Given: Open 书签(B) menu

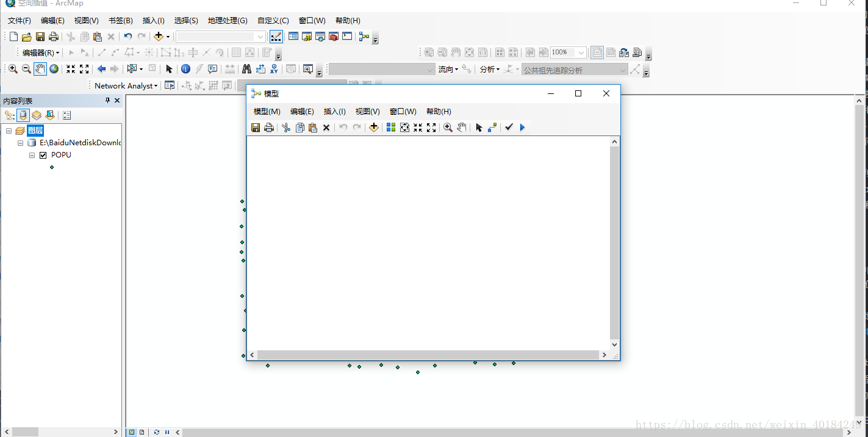Looking at the screenshot, I should point(120,21).
